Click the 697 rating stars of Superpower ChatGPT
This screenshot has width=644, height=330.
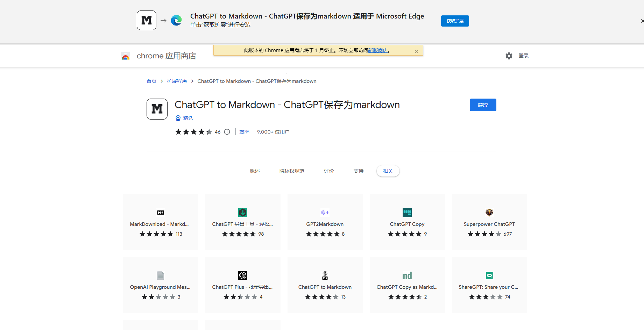[x=484, y=234]
